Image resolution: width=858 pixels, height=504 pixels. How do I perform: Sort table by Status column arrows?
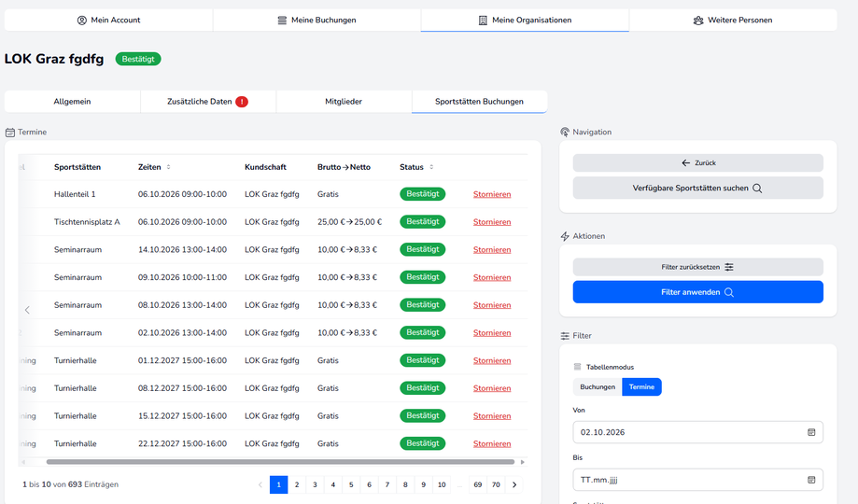click(431, 167)
